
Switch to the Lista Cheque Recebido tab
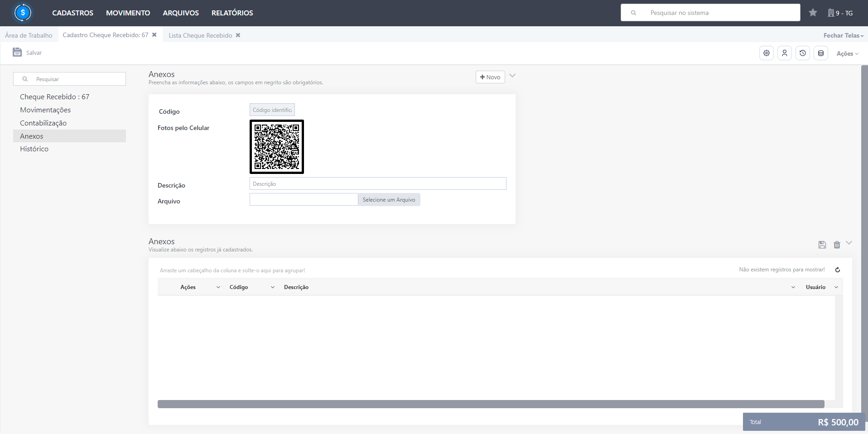(200, 35)
